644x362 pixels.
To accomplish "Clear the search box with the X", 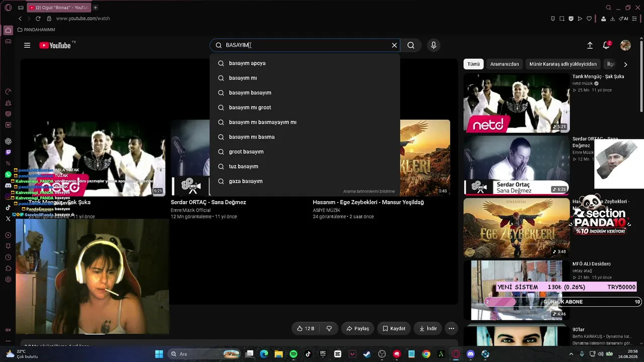I will (x=394, y=45).
